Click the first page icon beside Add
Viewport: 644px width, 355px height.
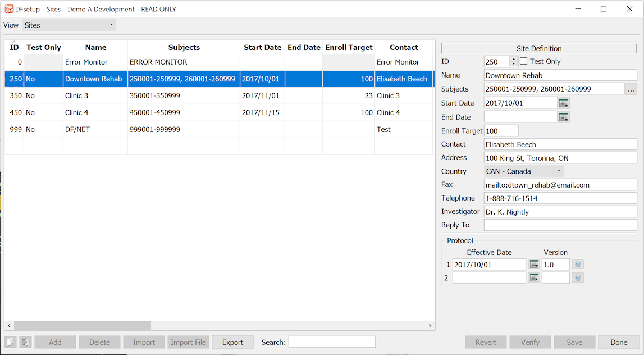click(10, 342)
